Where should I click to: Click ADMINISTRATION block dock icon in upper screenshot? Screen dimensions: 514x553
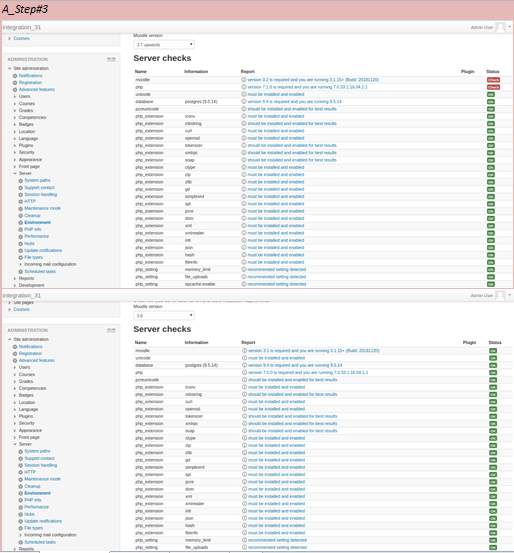(x=111, y=59)
